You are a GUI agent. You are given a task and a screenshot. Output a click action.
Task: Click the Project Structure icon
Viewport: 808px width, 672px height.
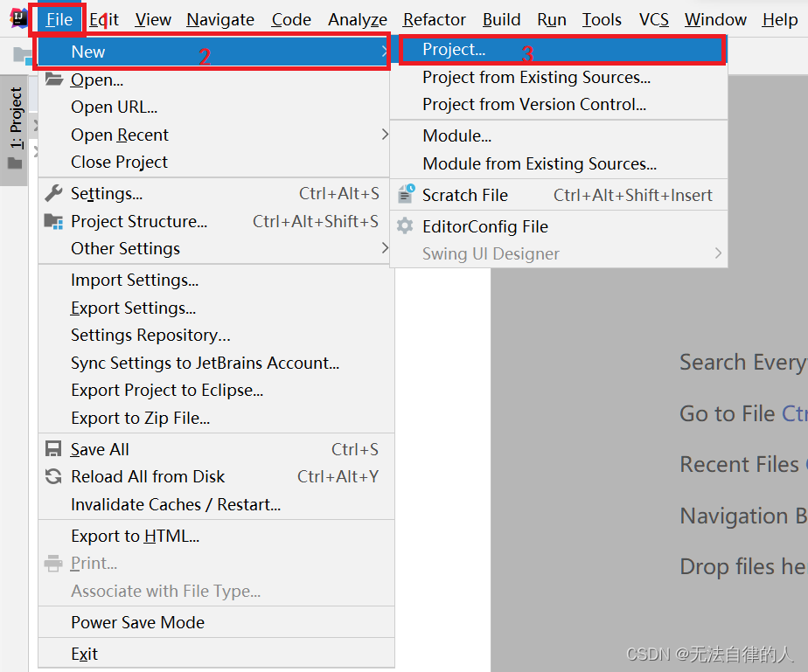[x=53, y=221]
